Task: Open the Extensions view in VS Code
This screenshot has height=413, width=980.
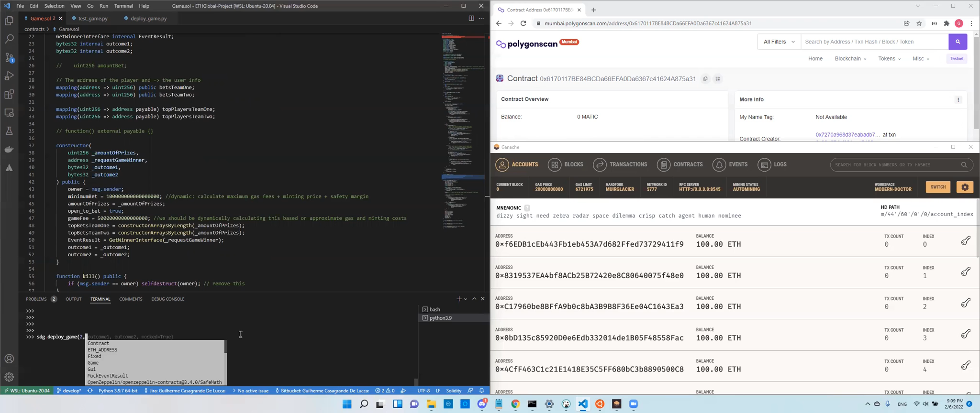Action: pyautogui.click(x=9, y=94)
